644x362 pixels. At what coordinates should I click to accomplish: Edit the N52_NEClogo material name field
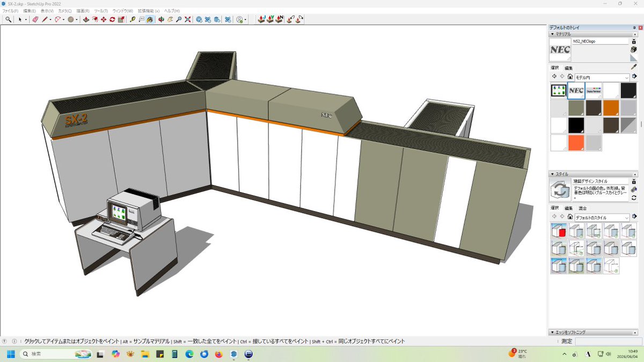600,41
